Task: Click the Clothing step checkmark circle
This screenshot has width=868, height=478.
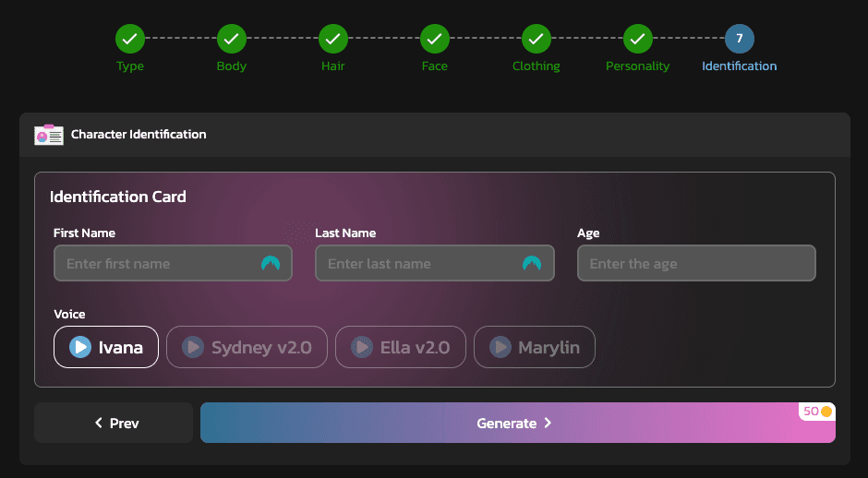Action: [x=536, y=39]
